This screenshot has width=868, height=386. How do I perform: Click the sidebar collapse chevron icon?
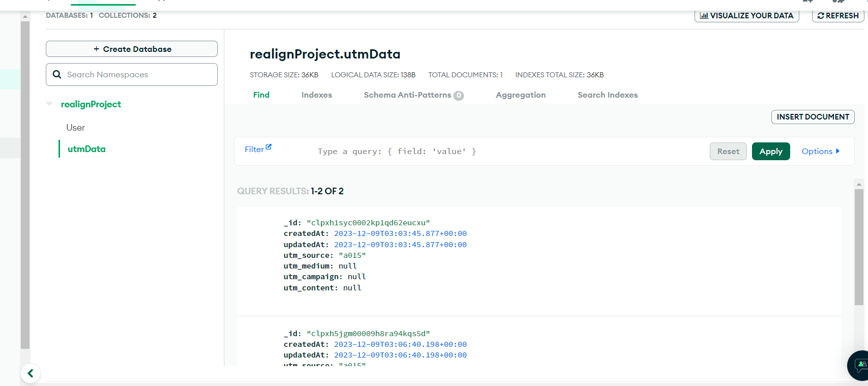pos(31,373)
